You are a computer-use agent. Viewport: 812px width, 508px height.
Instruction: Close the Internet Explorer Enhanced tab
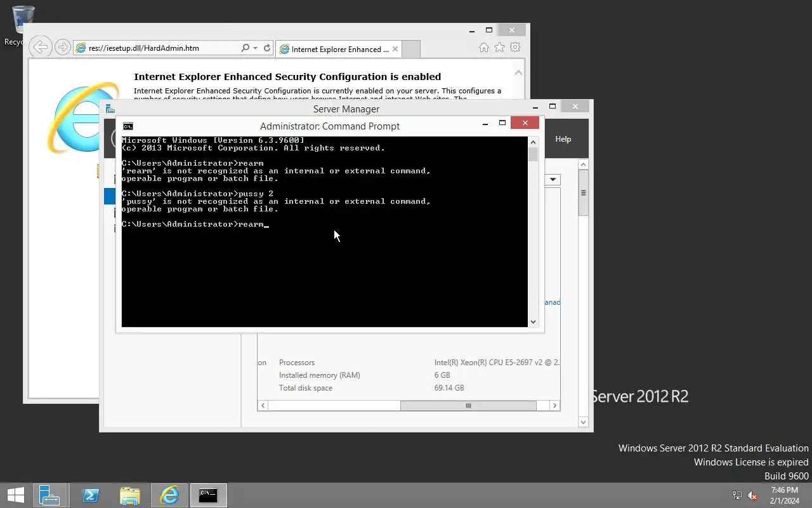[395, 49]
